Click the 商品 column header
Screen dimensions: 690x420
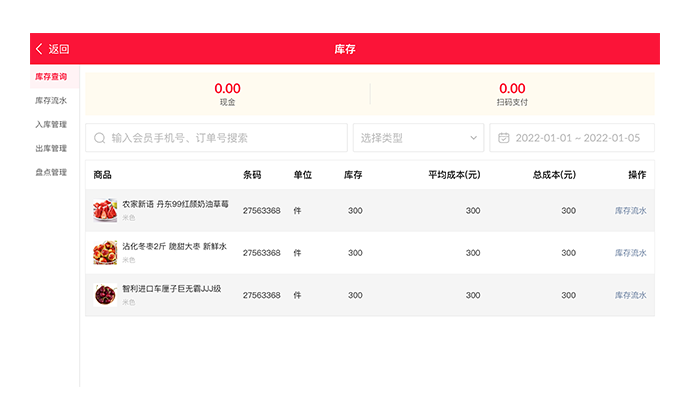pyautogui.click(x=103, y=175)
